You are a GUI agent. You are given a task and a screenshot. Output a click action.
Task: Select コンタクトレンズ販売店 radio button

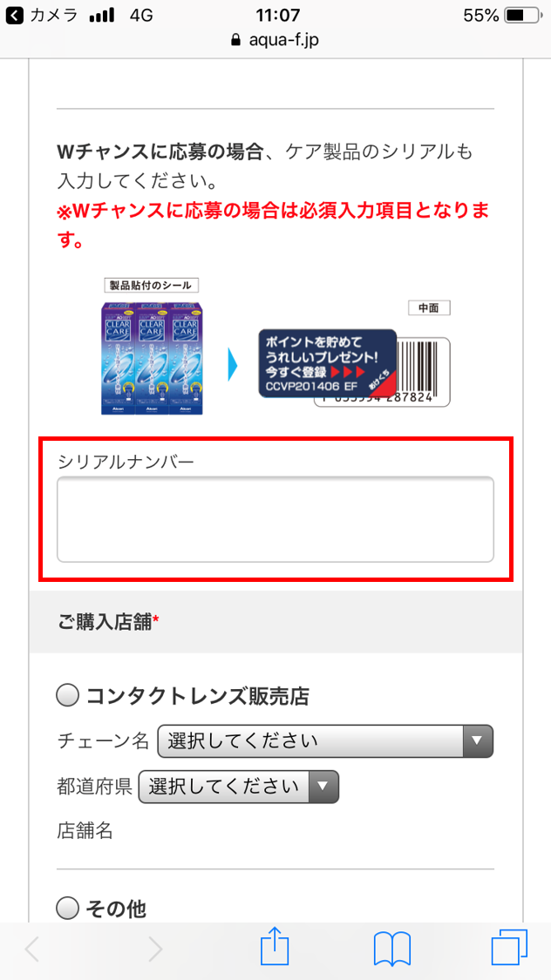[67, 695]
